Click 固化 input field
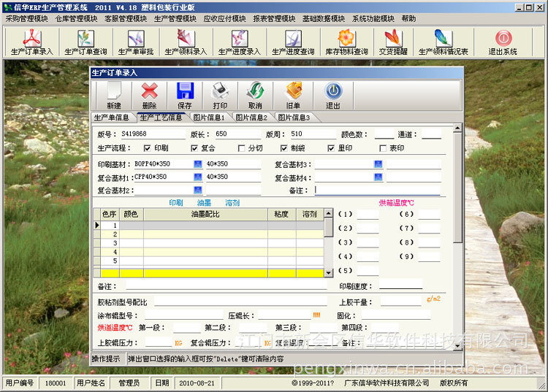The width and height of the screenshot is (548, 392). point(396,315)
